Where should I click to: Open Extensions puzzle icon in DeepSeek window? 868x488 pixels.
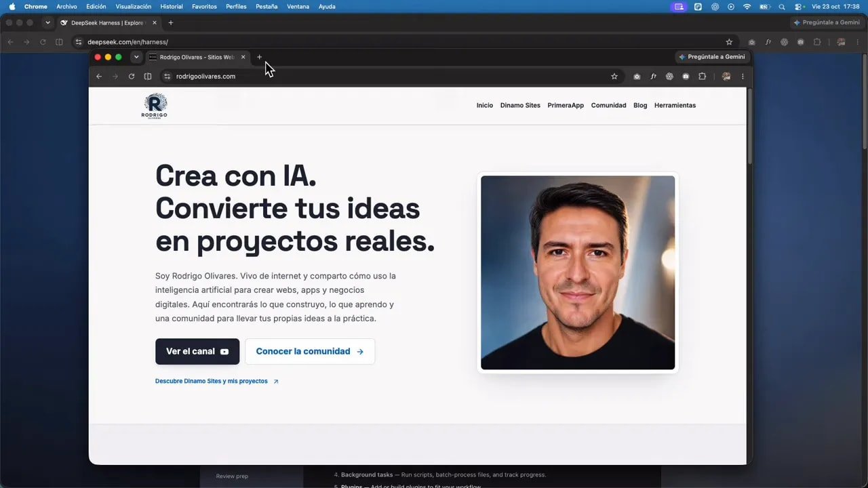[816, 42]
